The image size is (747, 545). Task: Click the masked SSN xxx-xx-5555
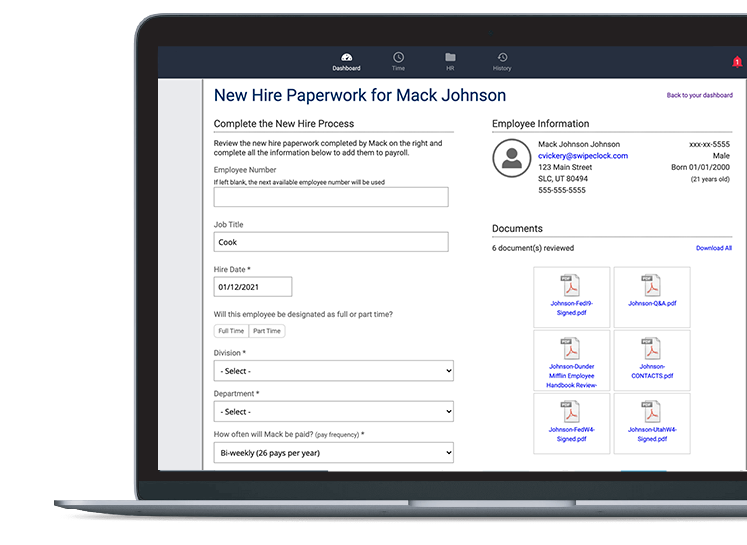click(x=709, y=144)
